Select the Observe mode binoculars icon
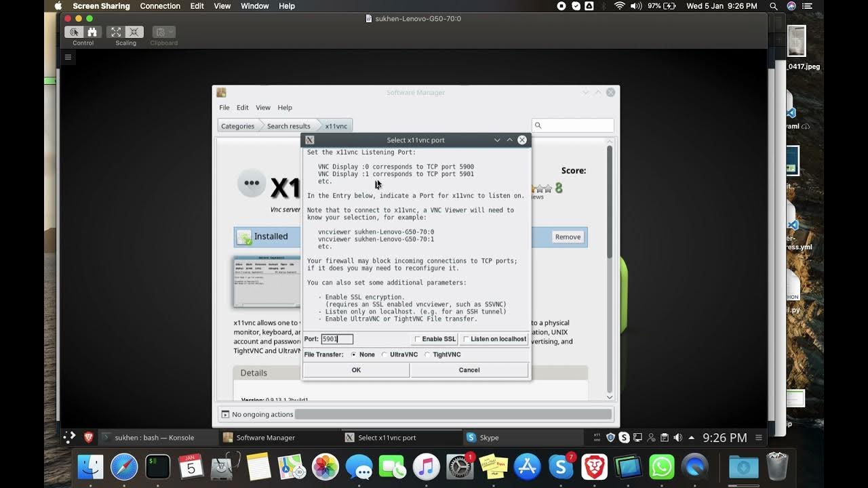Image resolution: width=868 pixels, height=488 pixels. [x=92, y=32]
